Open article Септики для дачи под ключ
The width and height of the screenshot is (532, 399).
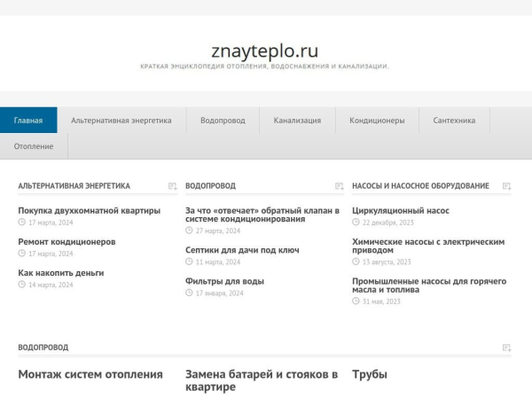point(242,250)
